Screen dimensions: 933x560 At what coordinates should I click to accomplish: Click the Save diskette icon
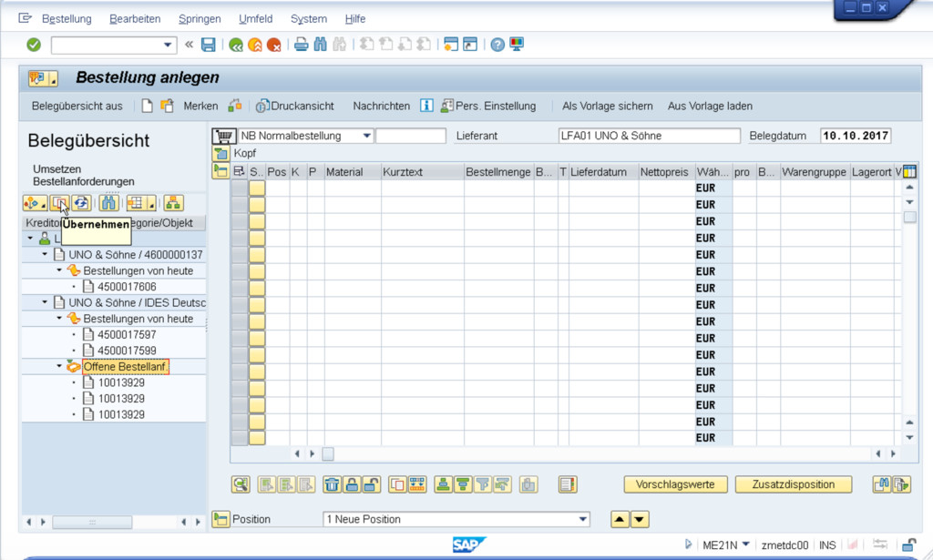(x=209, y=45)
